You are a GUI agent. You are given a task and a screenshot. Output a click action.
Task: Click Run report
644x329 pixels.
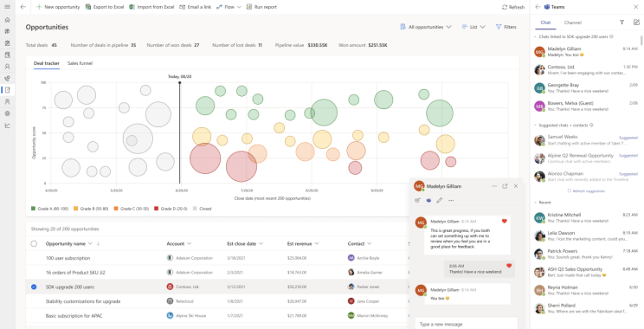261,7
